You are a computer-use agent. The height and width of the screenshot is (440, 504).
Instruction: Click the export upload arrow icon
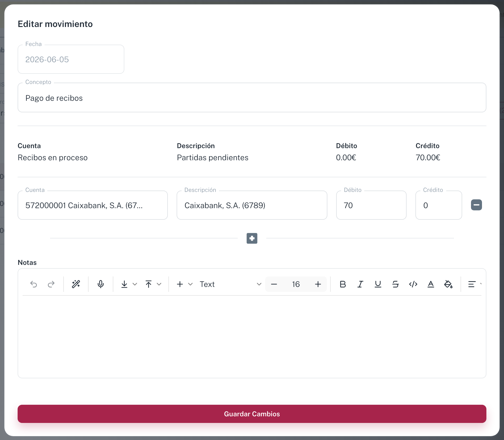coord(149,284)
